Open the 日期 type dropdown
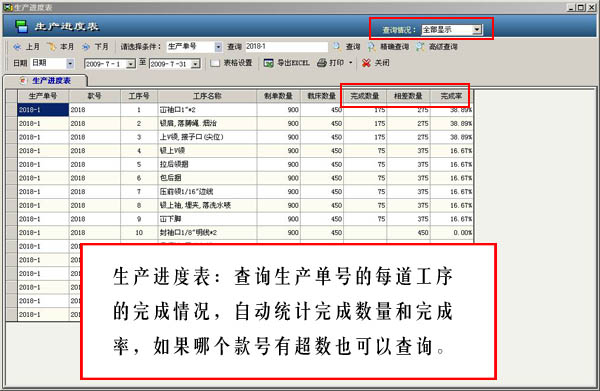Viewport: 600px width, 391px height. click(70, 64)
